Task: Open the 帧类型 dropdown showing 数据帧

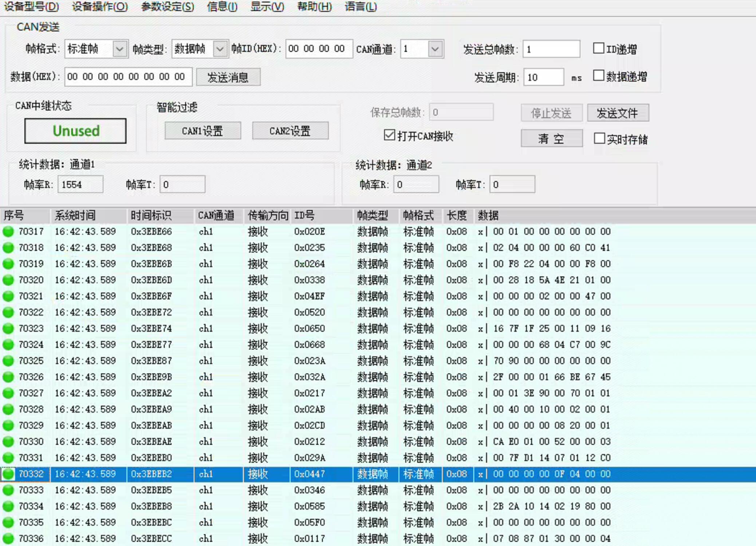Action: point(220,49)
